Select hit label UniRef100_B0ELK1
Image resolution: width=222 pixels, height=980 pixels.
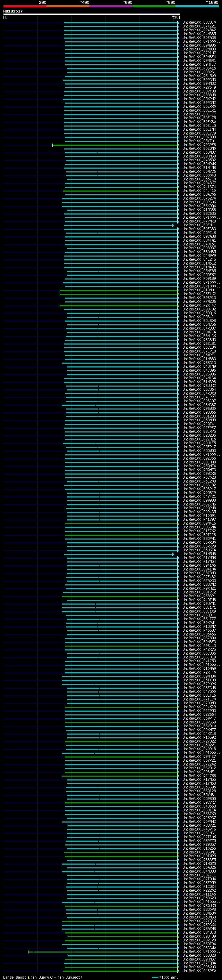[199, 110]
